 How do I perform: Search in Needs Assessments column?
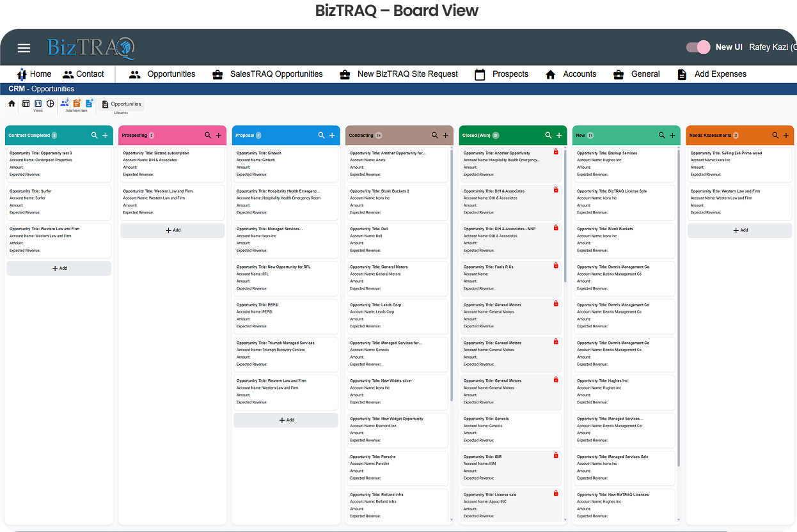tap(775, 136)
